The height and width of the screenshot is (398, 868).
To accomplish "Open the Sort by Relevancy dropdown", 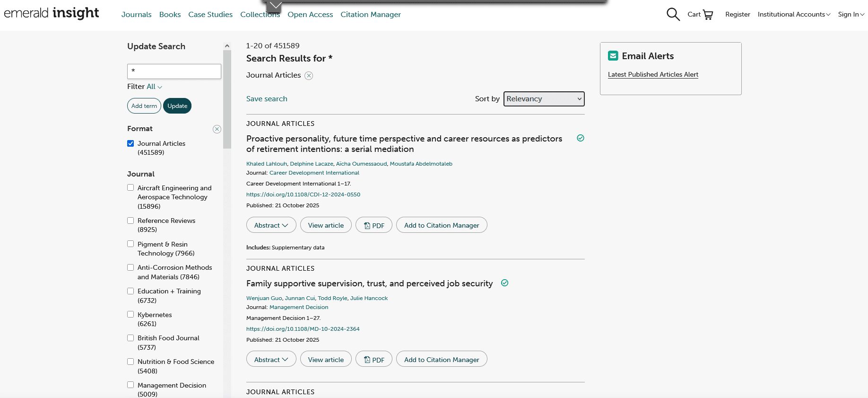I will coord(544,99).
